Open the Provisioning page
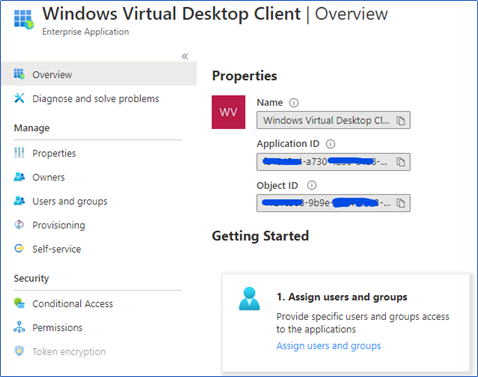This screenshot has height=377, width=478. pyautogui.click(x=59, y=225)
